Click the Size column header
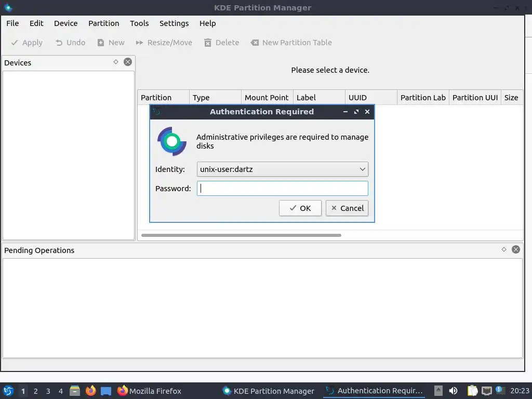This screenshot has height=399, width=532. tap(512, 97)
